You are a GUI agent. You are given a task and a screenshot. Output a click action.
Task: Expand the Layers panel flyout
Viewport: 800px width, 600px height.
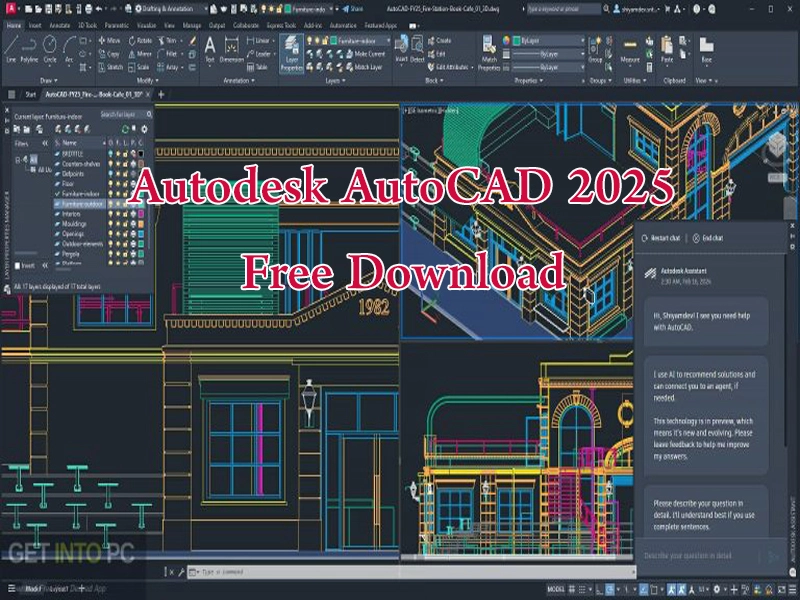click(x=336, y=81)
